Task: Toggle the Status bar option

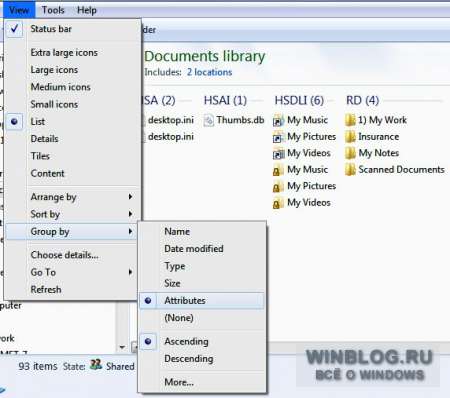Action: [x=72, y=29]
